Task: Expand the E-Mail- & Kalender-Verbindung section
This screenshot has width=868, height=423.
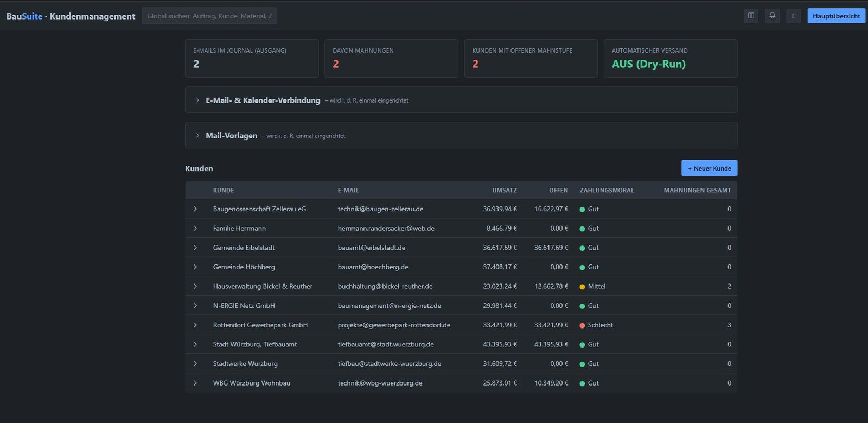Action: [461, 100]
